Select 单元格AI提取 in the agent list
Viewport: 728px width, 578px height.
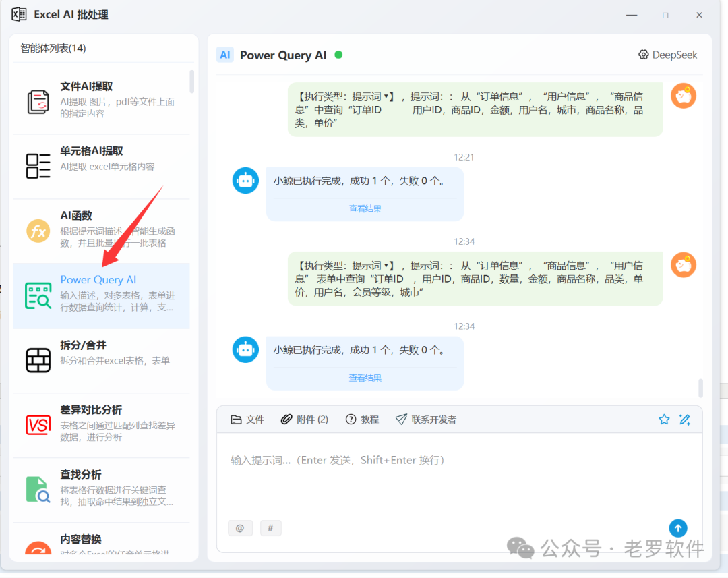click(101, 167)
